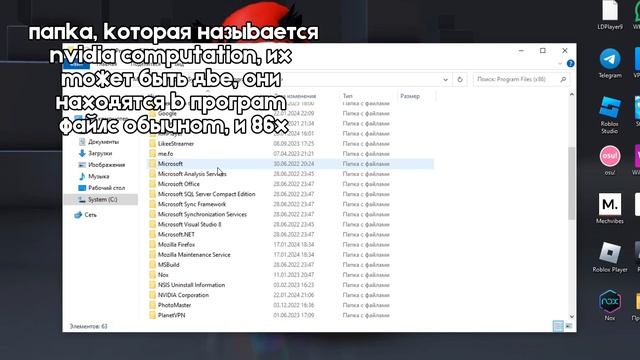Open Images (Изображения) in navigation pane

pos(102,165)
